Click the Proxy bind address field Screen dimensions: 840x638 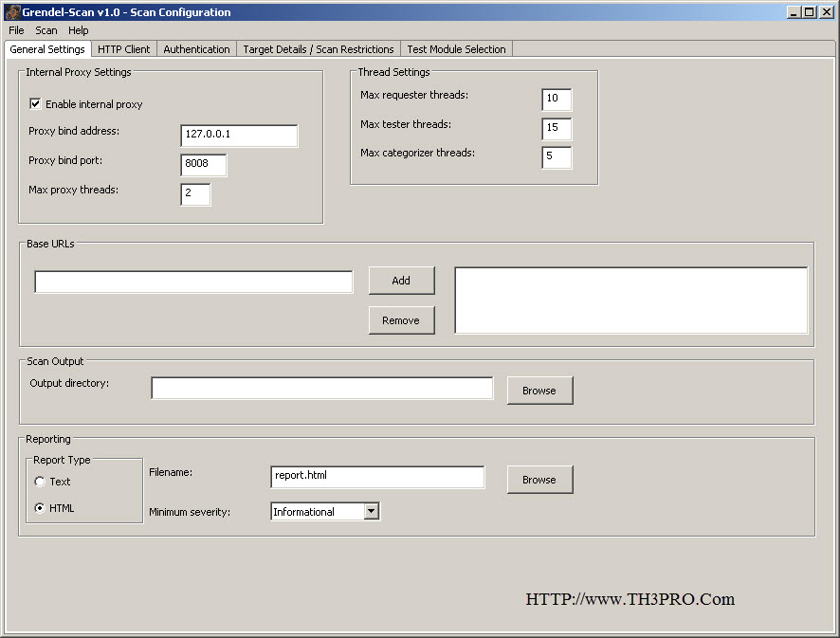pyautogui.click(x=239, y=136)
